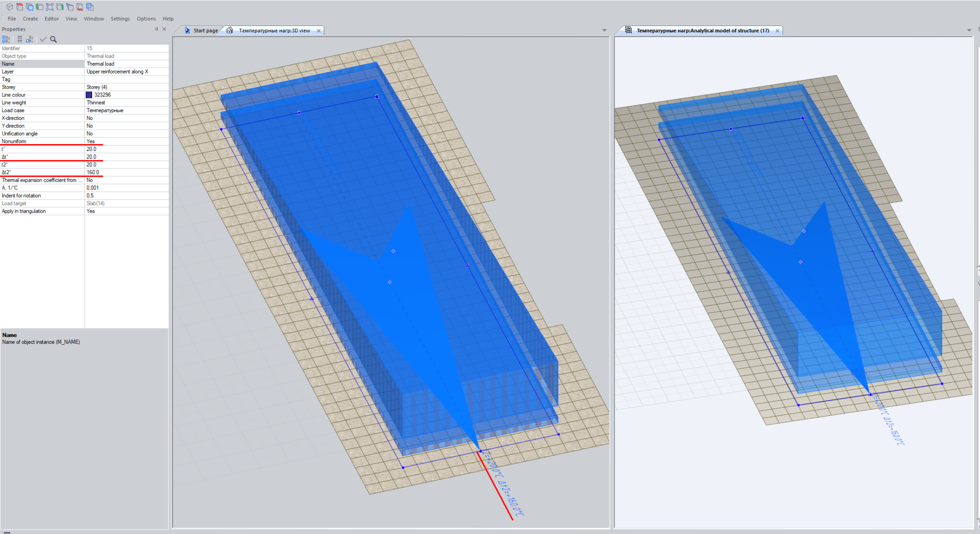Click the properties search magnifier icon
Image resolution: width=980 pixels, height=534 pixels.
(53, 39)
